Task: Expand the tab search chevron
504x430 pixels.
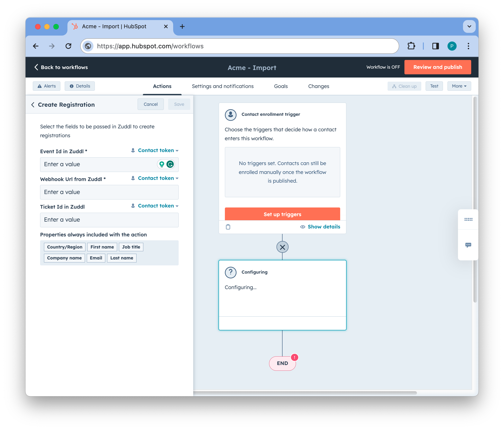Action: click(469, 26)
